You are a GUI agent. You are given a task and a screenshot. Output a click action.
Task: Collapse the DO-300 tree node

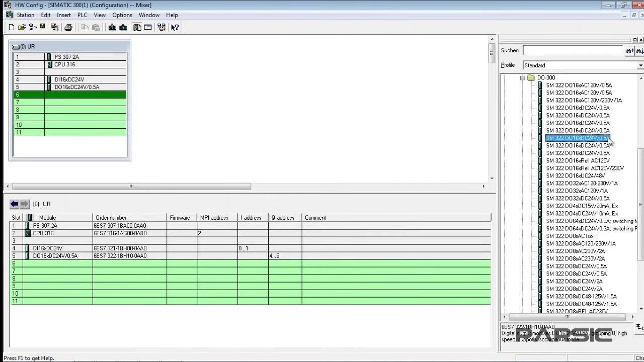[522, 78]
